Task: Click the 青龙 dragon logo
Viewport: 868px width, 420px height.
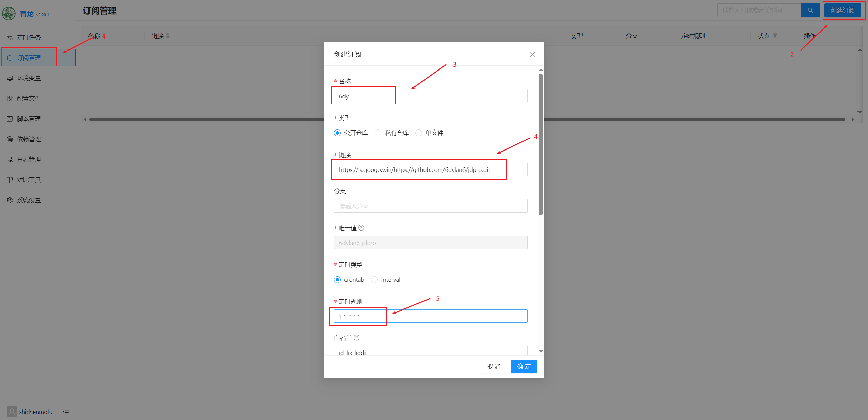Action: [x=9, y=14]
